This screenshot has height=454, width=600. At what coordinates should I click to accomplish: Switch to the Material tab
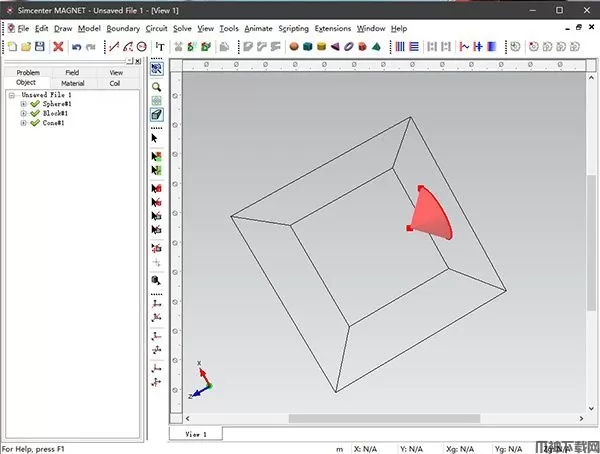pyautogui.click(x=72, y=83)
